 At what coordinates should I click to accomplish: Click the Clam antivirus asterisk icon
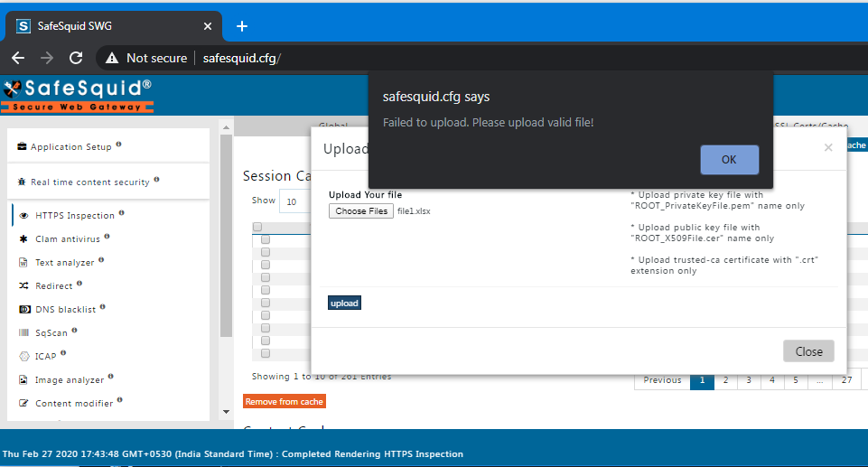pyautogui.click(x=23, y=239)
